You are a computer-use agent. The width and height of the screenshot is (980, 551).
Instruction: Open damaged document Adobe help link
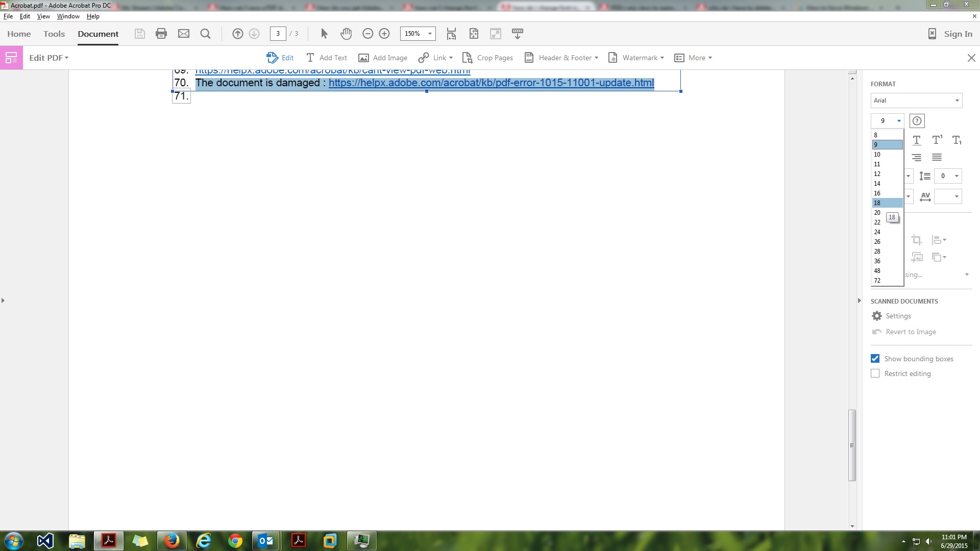pyautogui.click(x=491, y=82)
